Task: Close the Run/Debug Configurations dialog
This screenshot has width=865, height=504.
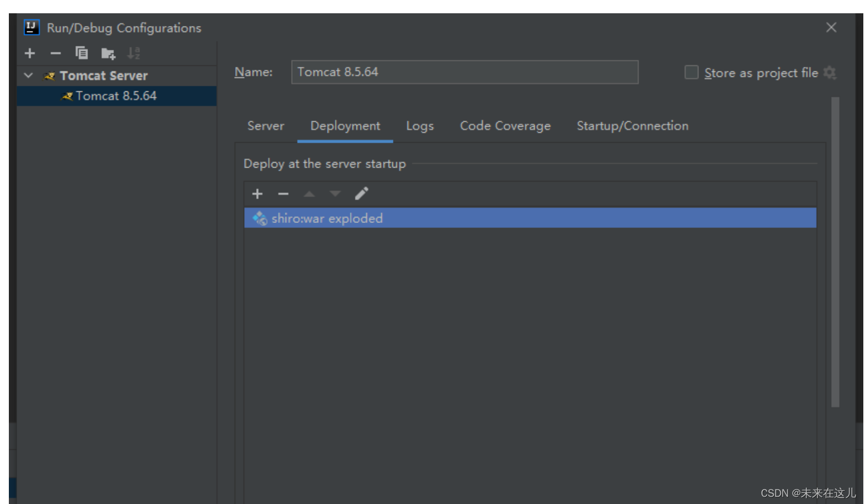Action: tap(831, 27)
